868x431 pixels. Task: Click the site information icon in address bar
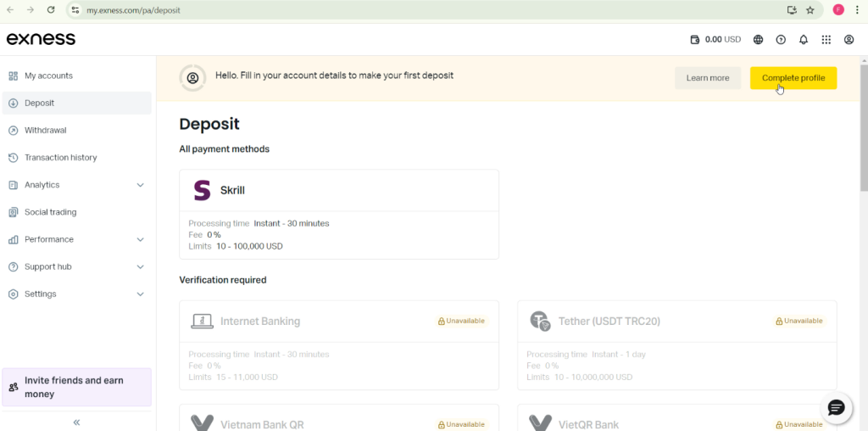pos(75,10)
